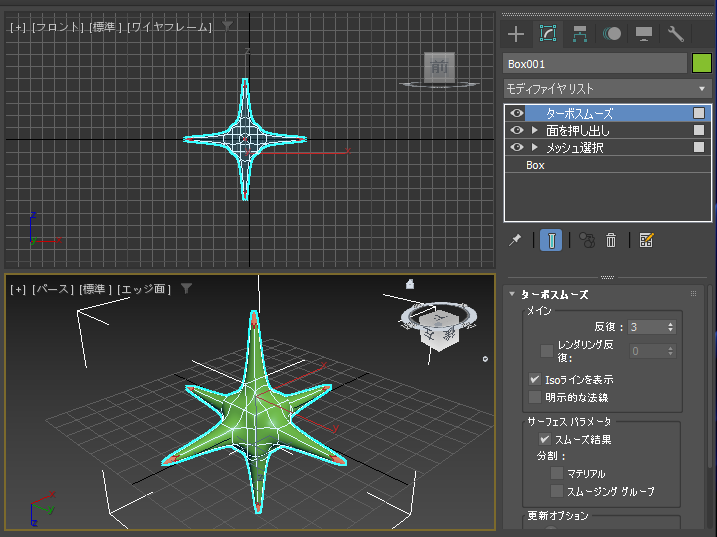Open Configure Modifier Sets icon

(x=647, y=240)
